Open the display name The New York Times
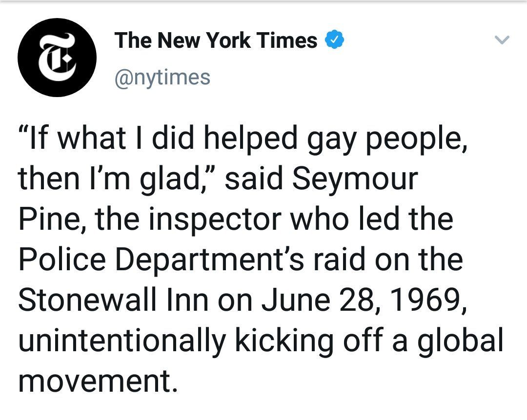 click(216, 40)
